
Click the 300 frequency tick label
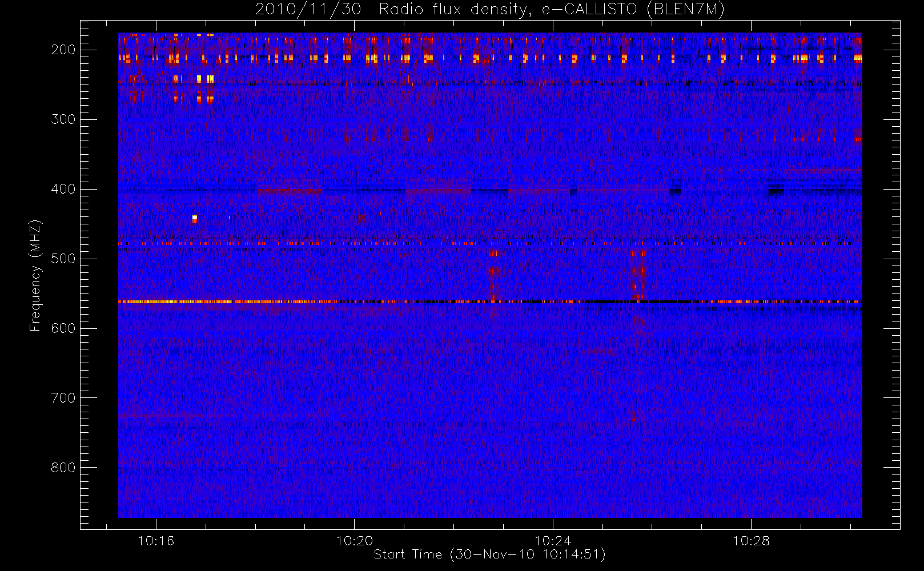(63, 119)
